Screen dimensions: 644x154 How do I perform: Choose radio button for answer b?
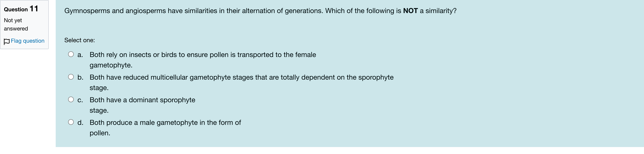[71, 77]
